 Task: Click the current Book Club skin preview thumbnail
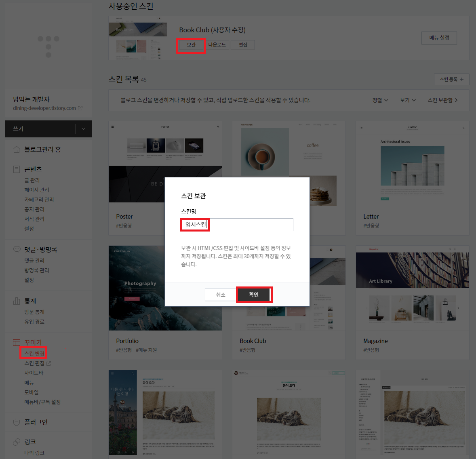point(138,38)
